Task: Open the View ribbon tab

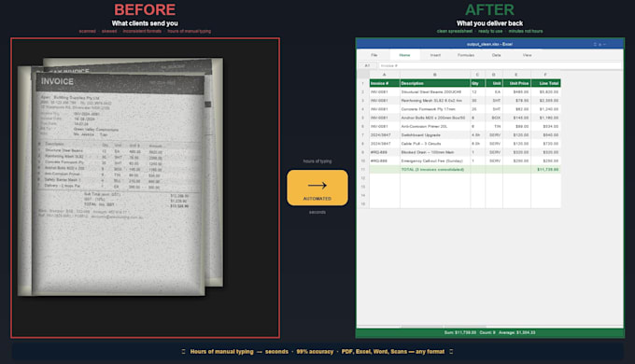Action: (x=527, y=55)
